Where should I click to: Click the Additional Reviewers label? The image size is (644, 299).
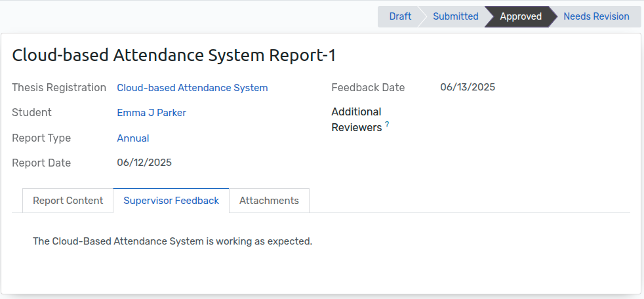(x=357, y=119)
